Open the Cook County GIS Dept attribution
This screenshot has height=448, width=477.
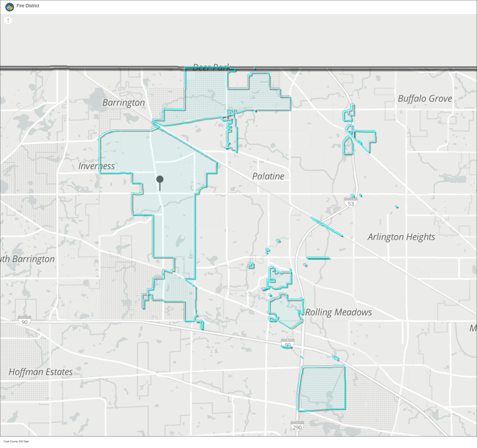click(x=16, y=441)
